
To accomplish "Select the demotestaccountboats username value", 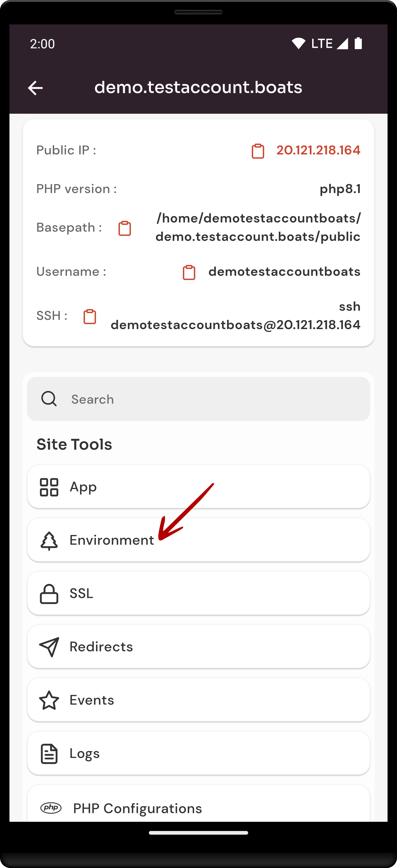I will click(284, 272).
